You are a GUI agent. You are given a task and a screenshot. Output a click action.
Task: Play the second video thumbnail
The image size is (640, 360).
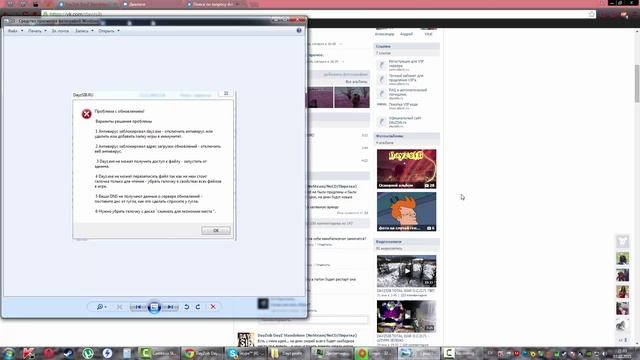(406, 316)
